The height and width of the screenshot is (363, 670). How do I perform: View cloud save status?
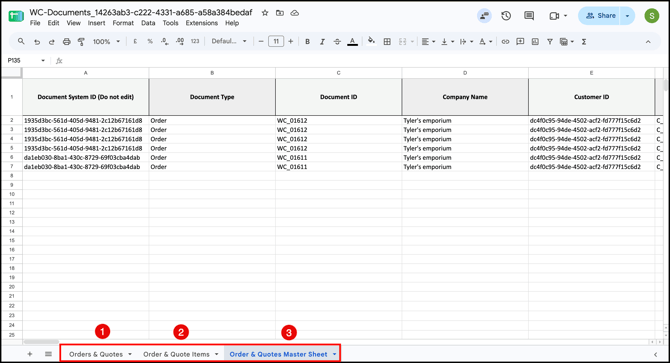point(294,13)
